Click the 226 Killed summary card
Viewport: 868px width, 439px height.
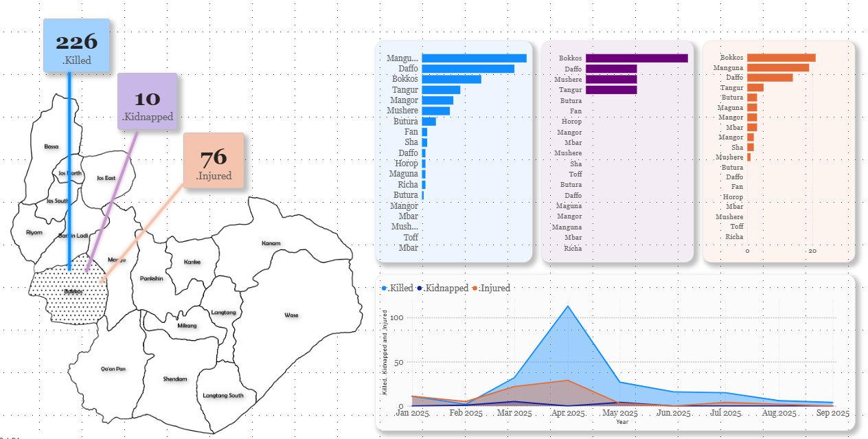[76, 45]
